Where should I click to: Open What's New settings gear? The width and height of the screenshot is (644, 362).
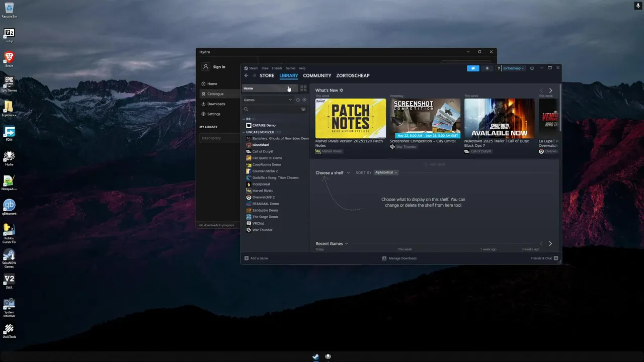(341, 90)
